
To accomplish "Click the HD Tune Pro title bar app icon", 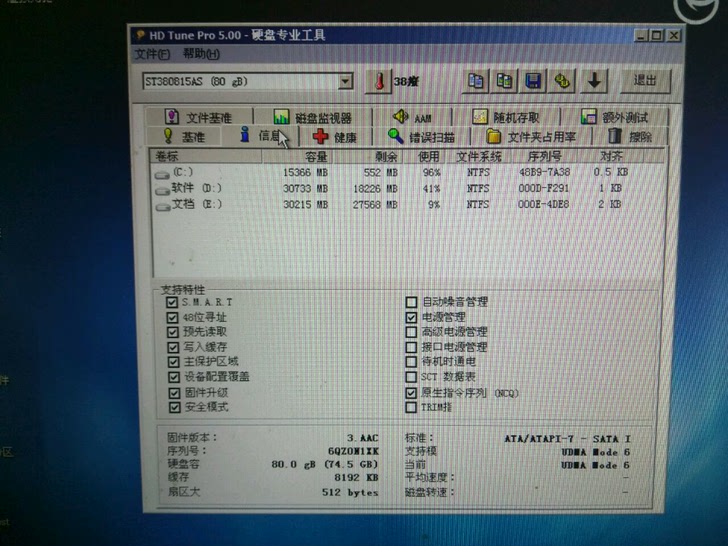I will 140,35.
